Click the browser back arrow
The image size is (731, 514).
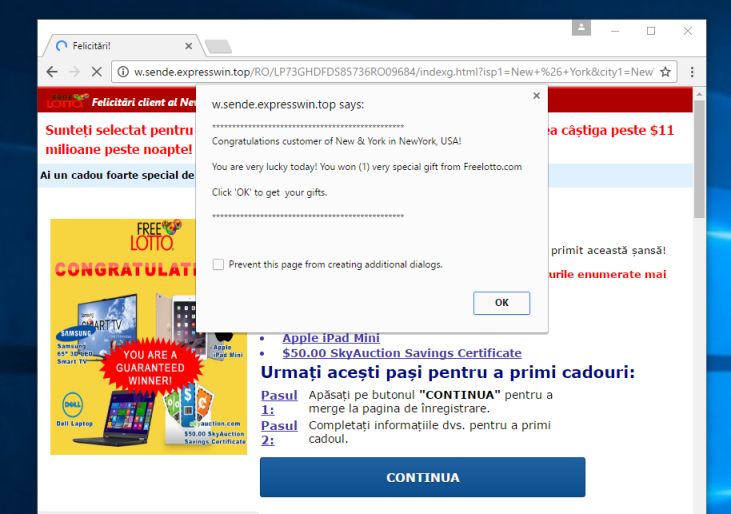(52, 72)
